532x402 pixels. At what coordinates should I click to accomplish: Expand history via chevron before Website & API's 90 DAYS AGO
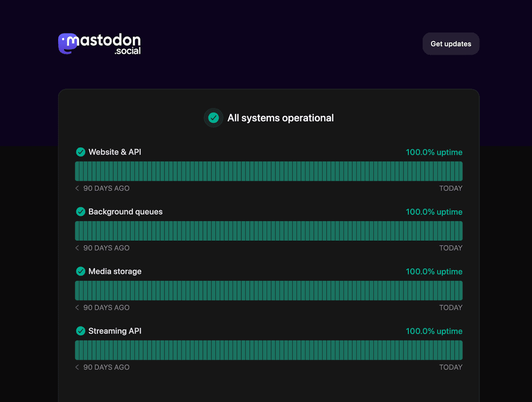pos(77,188)
